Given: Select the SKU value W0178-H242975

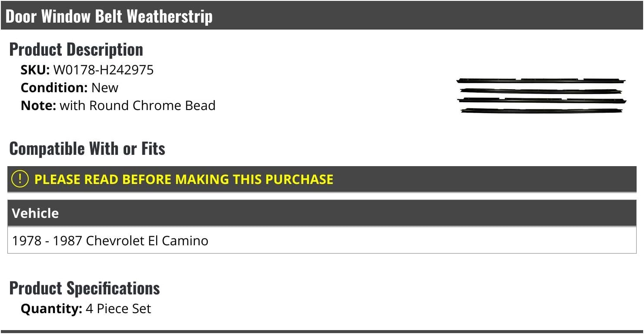Looking at the screenshot, I should pyautogui.click(x=104, y=70).
